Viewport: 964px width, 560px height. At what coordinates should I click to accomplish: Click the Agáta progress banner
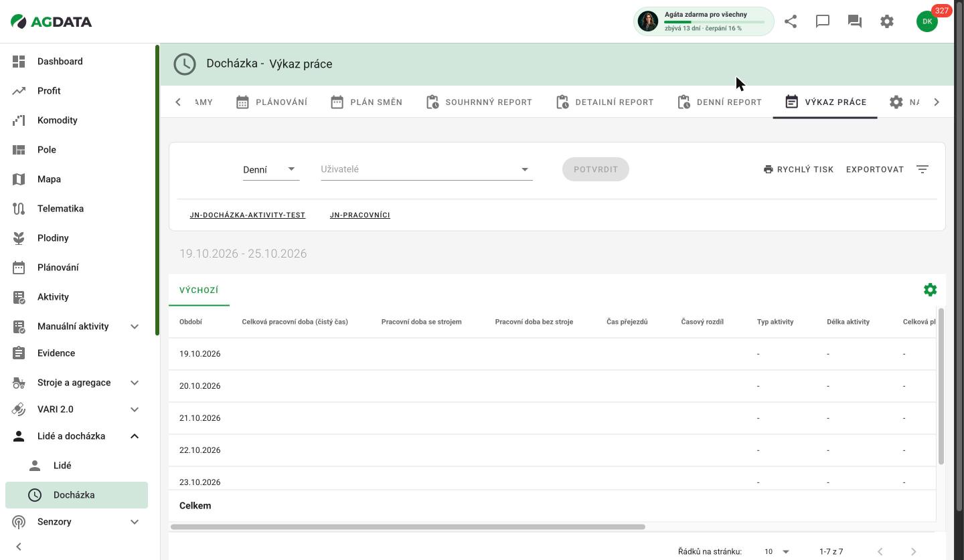tap(704, 21)
